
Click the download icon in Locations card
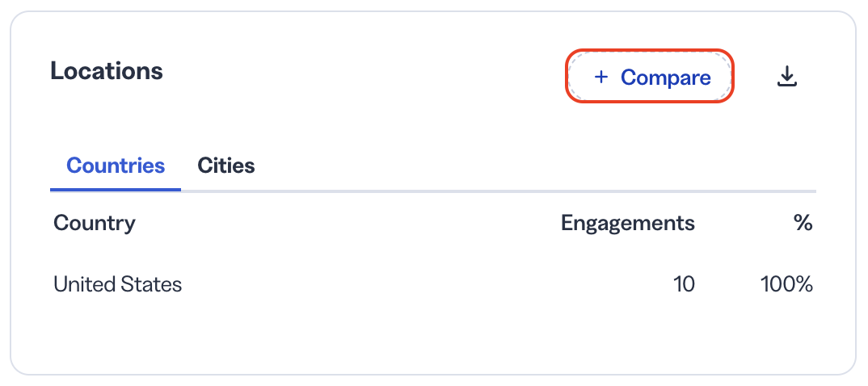786,77
